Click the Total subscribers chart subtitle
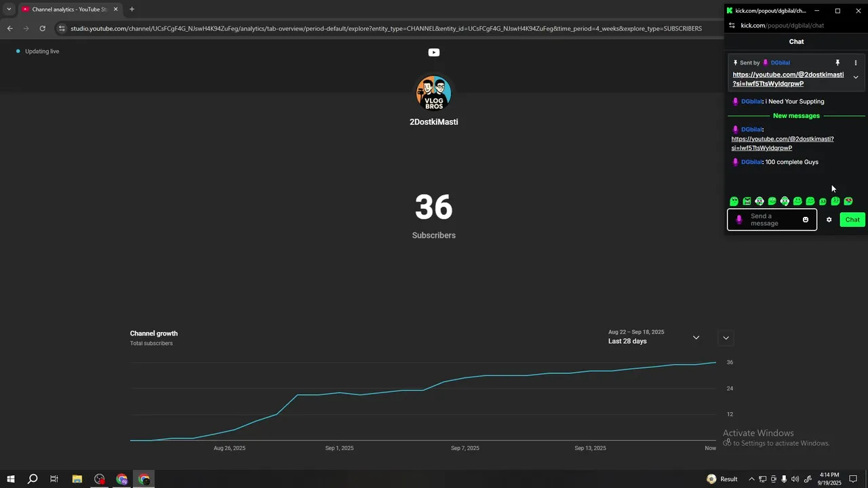The height and width of the screenshot is (488, 868). [151, 344]
